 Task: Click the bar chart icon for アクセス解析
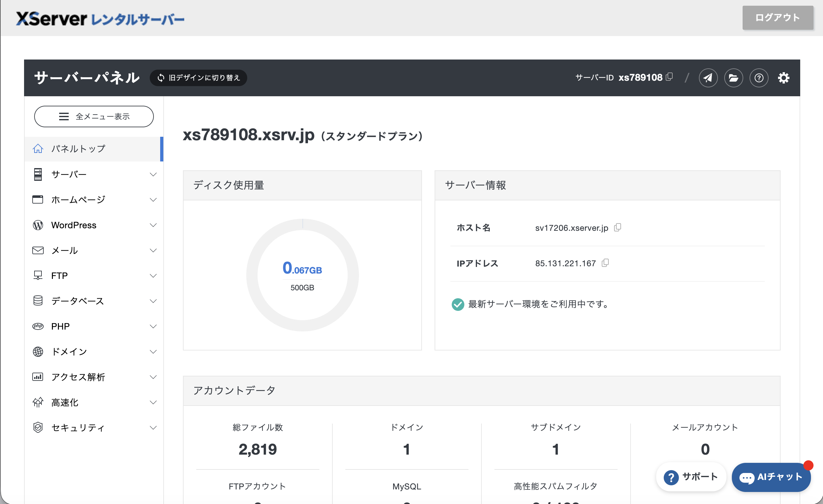click(x=38, y=377)
